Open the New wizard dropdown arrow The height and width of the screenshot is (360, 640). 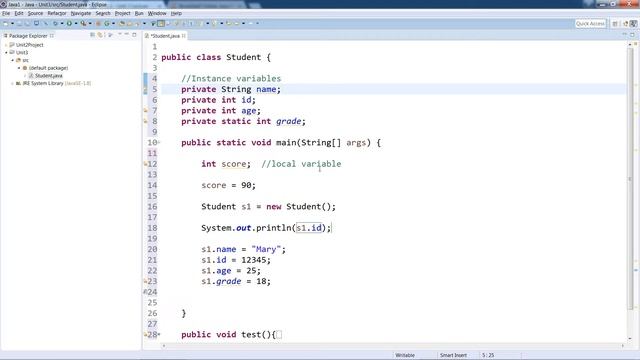point(12,24)
